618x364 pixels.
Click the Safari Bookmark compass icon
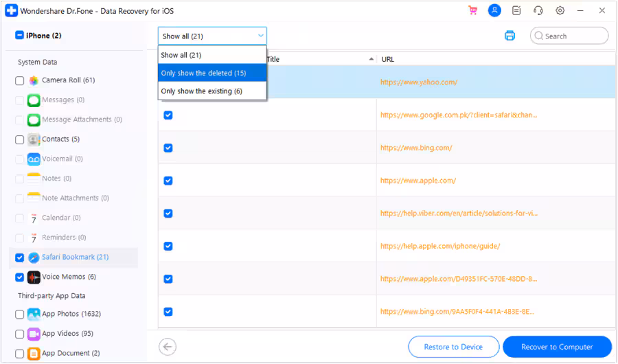(34, 258)
